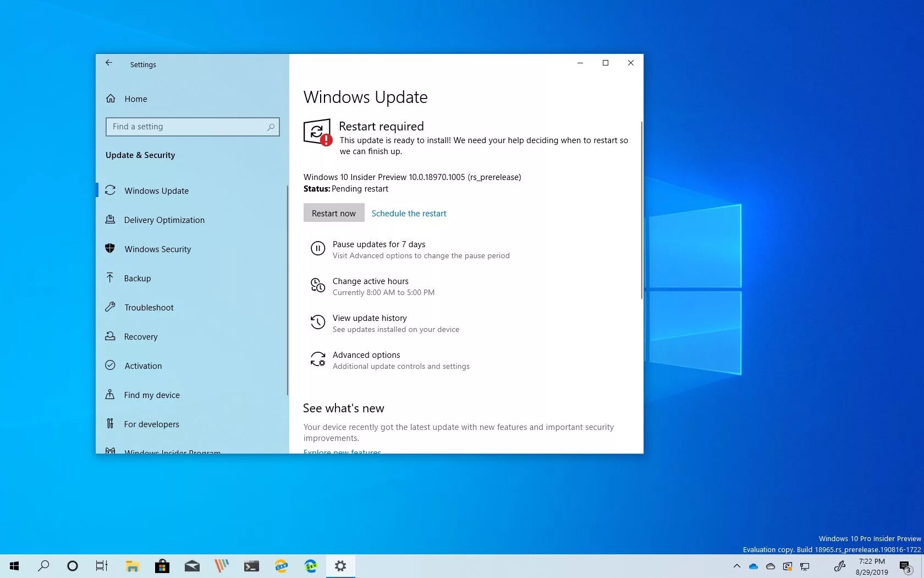Open Edge Canary from the taskbar
The width and height of the screenshot is (924, 578).
(281, 566)
